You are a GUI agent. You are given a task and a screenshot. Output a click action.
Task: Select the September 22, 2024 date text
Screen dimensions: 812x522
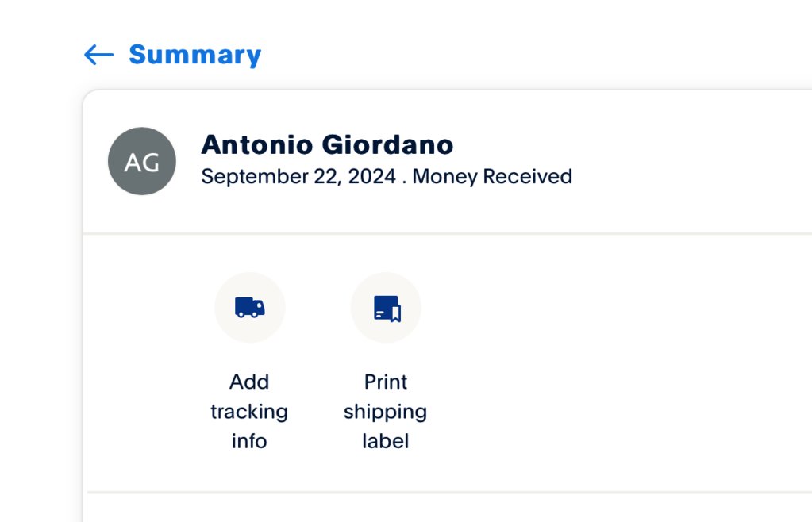[298, 176]
